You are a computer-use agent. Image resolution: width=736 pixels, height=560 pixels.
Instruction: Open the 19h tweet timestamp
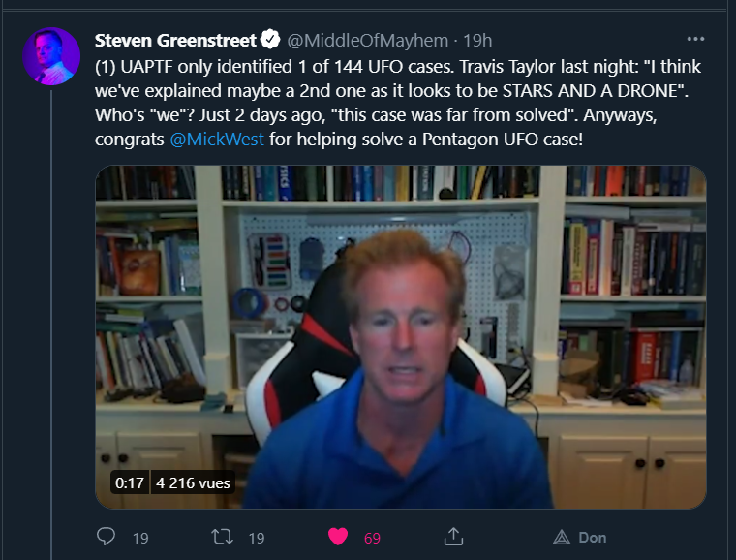(x=477, y=41)
